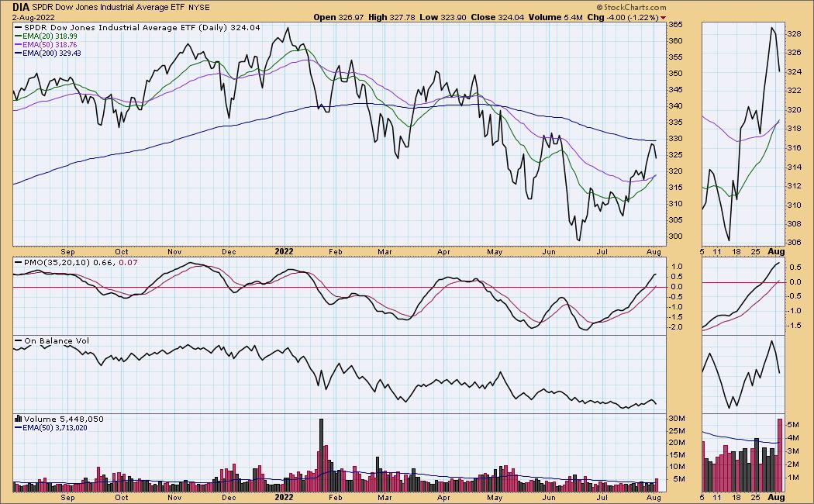This screenshot has width=814, height=504.
Task: Click the 328 label on the zoomed price axis
Action: pyautogui.click(x=795, y=34)
